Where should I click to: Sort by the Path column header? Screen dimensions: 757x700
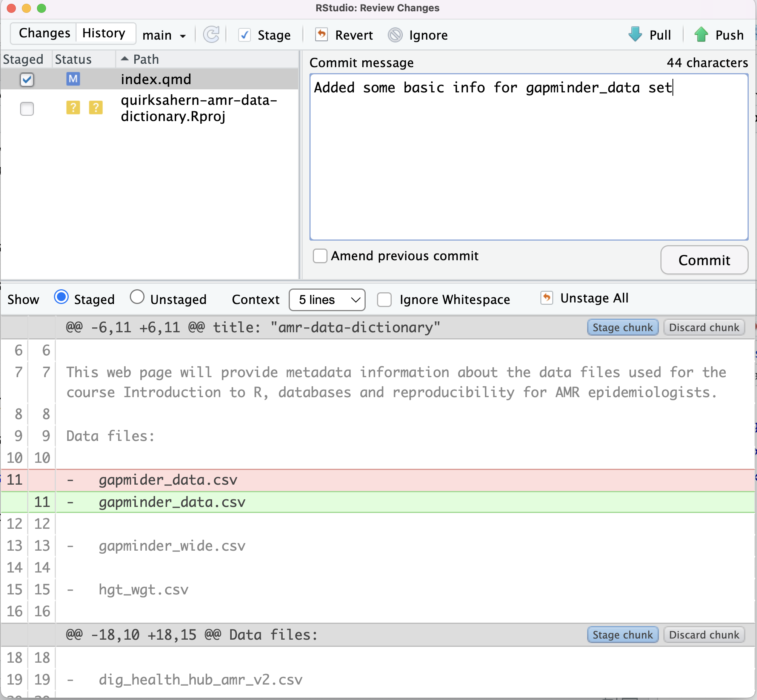point(206,60)
